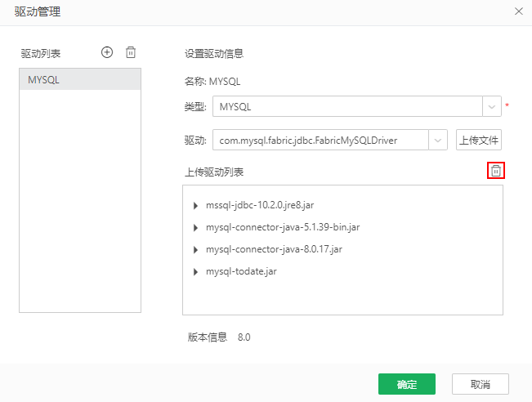Expand the mysql-connector-java-8.0.17.jar node
Image resolution: width=532 pixels, height=402 pixels.
195,249
